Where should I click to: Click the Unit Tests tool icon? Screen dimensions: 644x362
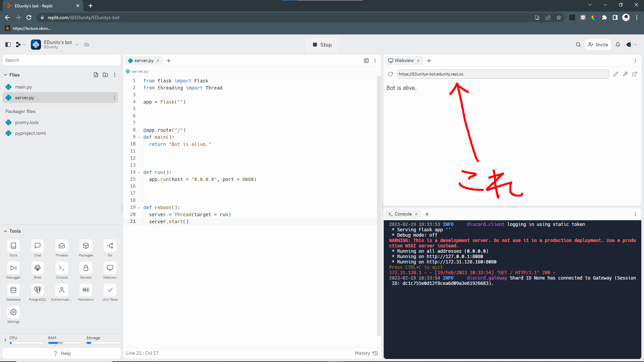click(110, 290)
